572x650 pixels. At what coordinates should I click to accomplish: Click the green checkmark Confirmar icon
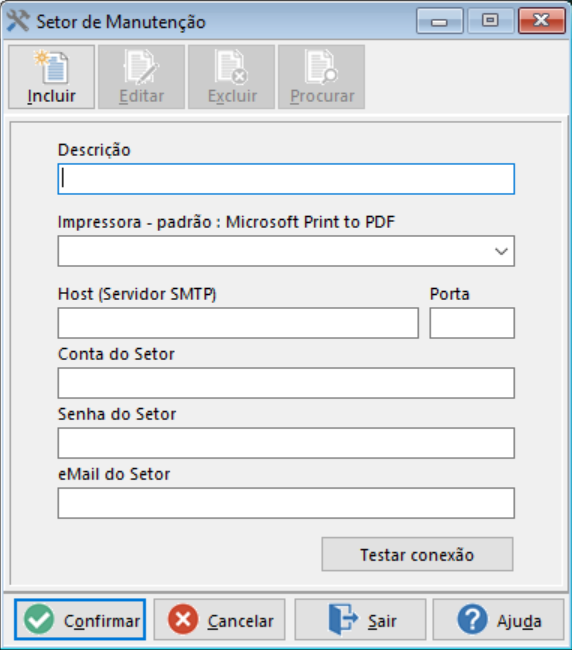click(39, 619)
